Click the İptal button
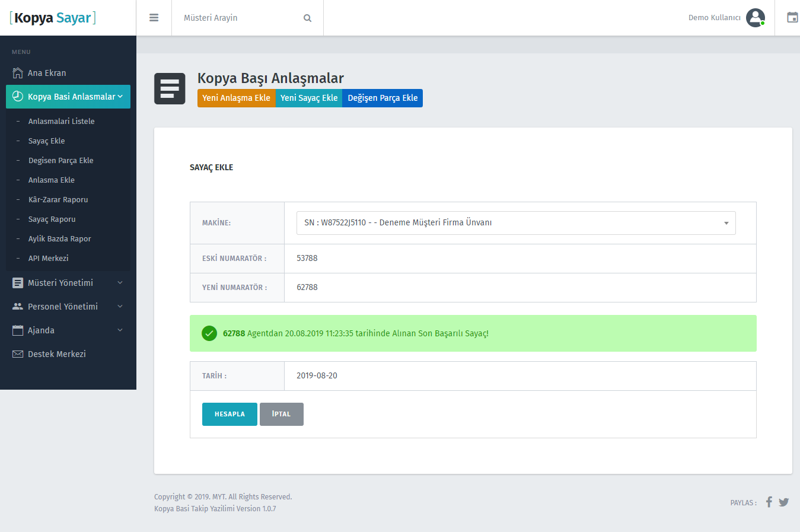Viewport: 800px width, 532px height. click(281, 414)
